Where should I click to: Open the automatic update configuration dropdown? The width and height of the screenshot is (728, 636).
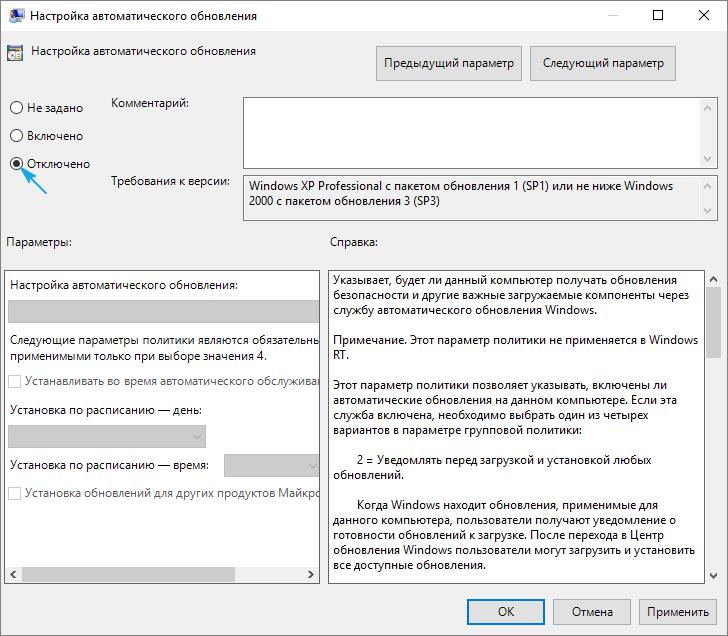click(164, 311)
